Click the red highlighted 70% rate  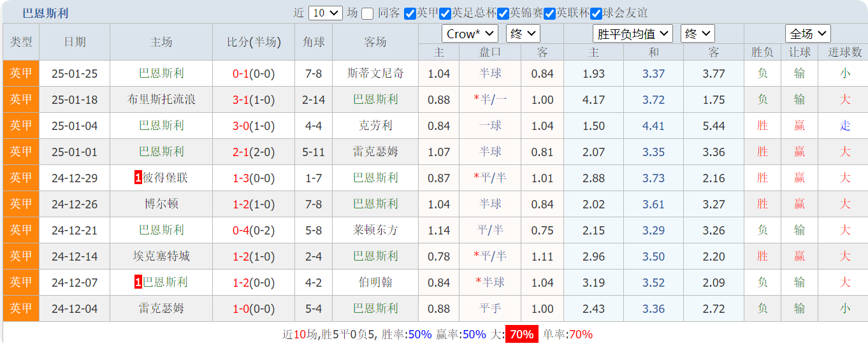521,335
